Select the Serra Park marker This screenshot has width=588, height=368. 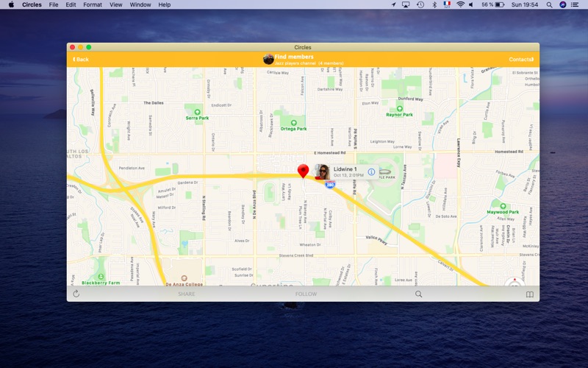pos(197,112)
